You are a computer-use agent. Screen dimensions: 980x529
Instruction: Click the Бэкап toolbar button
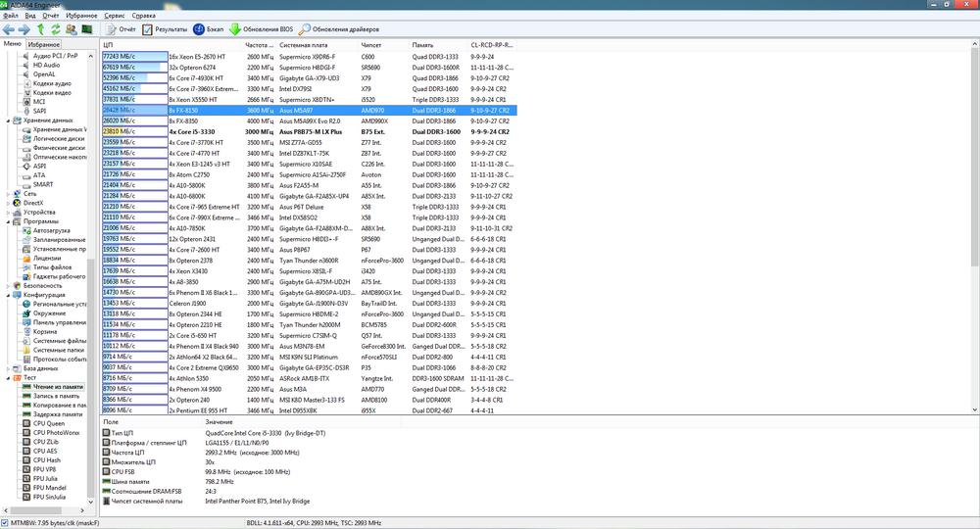tap(208, 29)
